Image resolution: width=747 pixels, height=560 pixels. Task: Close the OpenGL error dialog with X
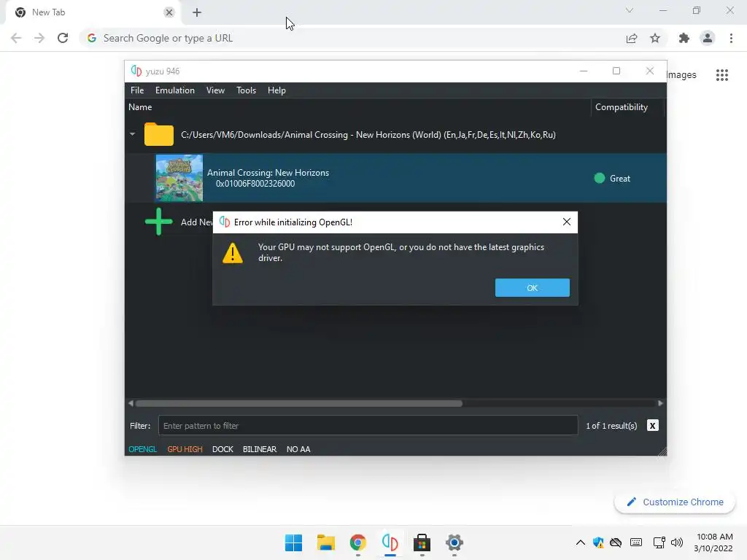[x=566, y=222]
